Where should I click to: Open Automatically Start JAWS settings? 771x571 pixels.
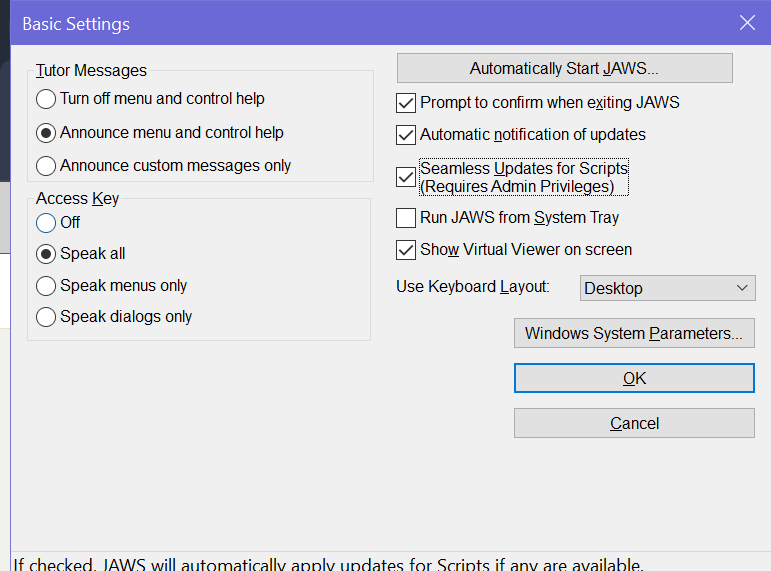coord(564,68)
